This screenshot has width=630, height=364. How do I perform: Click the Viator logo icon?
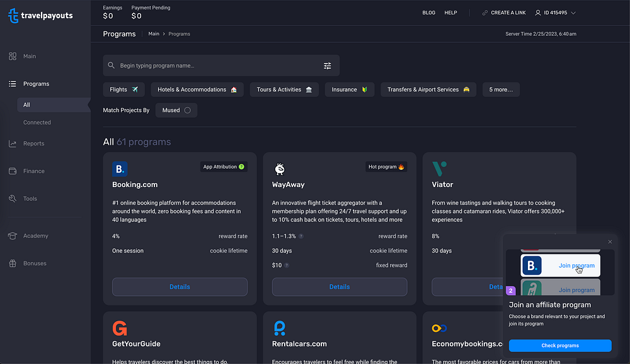(x=439, y=169)
